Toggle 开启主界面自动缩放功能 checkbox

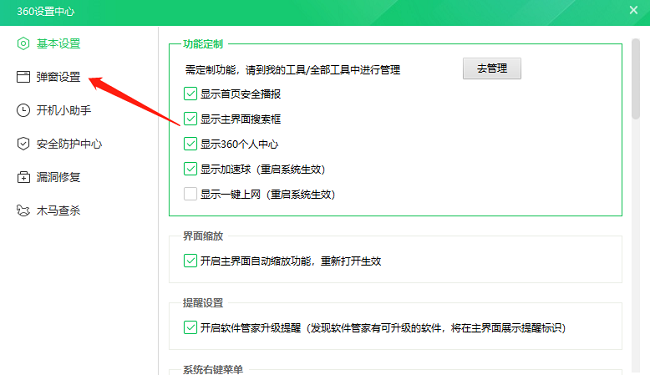190,261
